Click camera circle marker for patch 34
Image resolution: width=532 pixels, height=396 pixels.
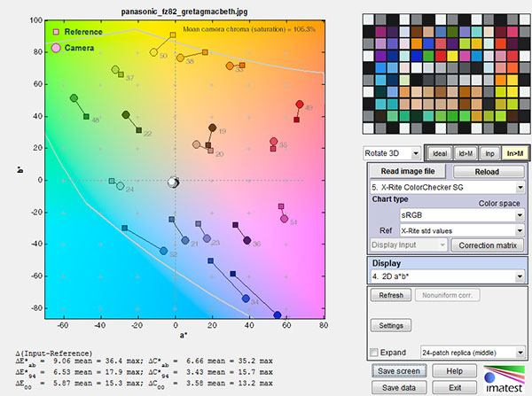246,299
